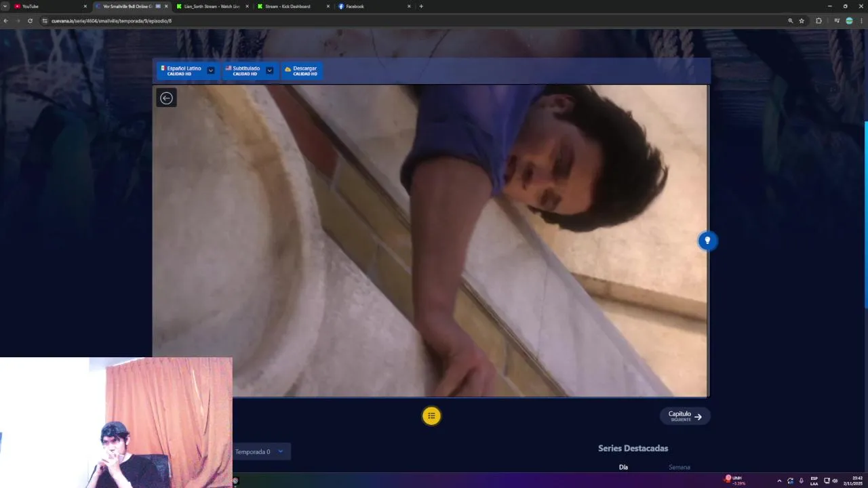The height and width of the screenshot is (488, 868).
Task: Open the volume tray icon
Action: point(835,481)
